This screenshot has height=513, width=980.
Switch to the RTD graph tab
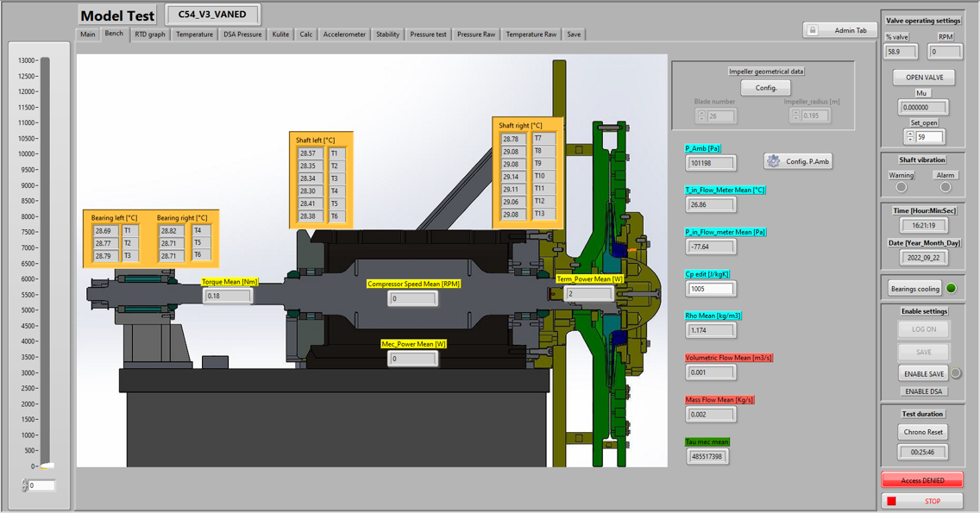click(149, 34)
